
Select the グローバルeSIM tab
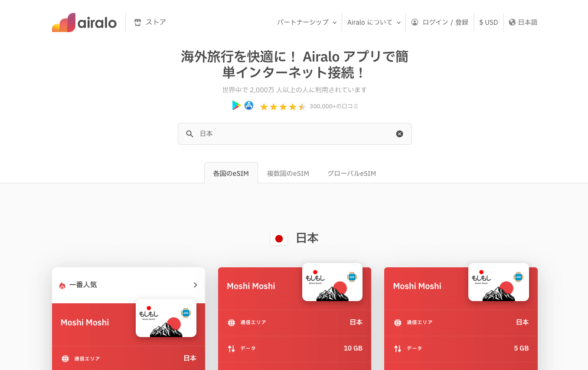(352, 173)
